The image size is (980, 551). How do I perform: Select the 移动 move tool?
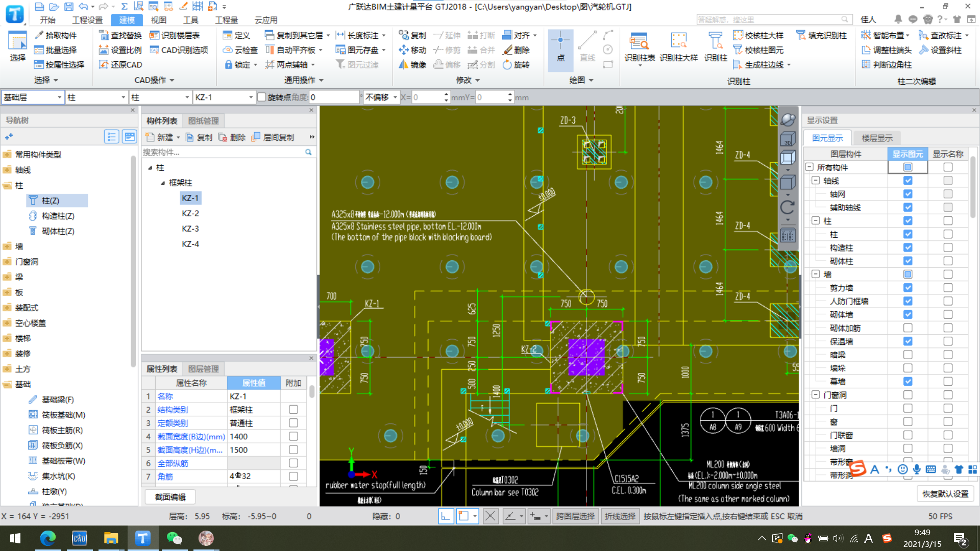tap(412, 50)
